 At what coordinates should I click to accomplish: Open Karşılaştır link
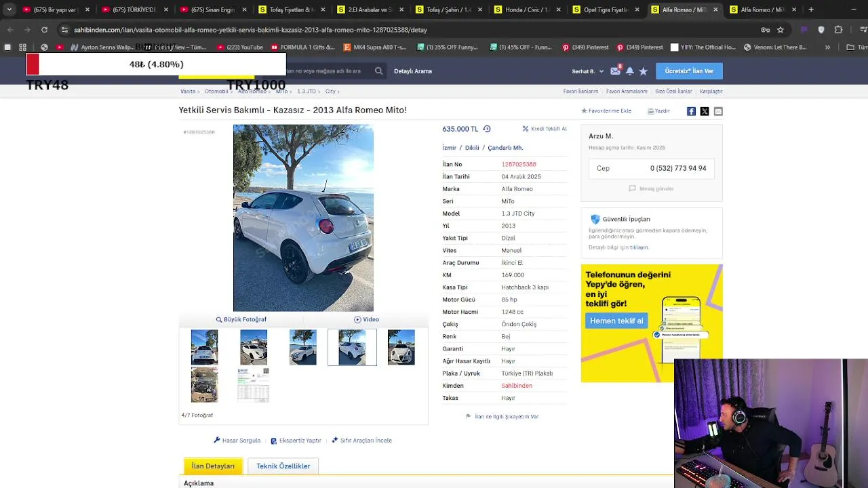(711, 91)
